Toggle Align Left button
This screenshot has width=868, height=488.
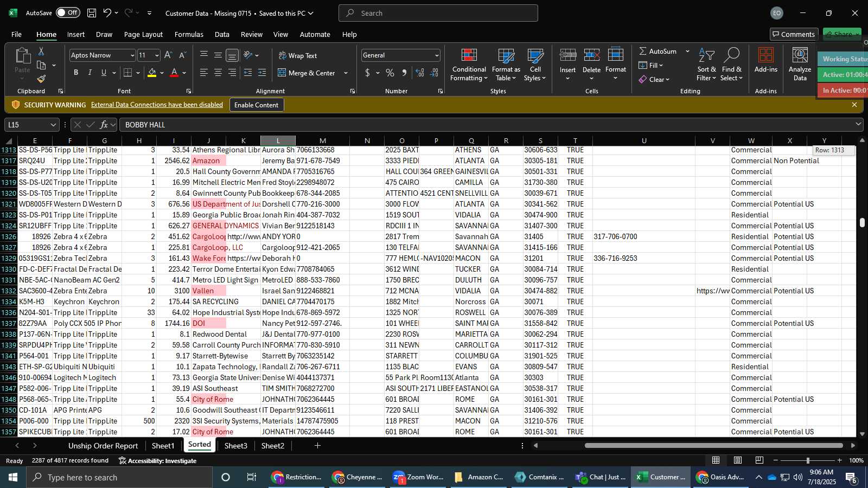click(204, 73)
